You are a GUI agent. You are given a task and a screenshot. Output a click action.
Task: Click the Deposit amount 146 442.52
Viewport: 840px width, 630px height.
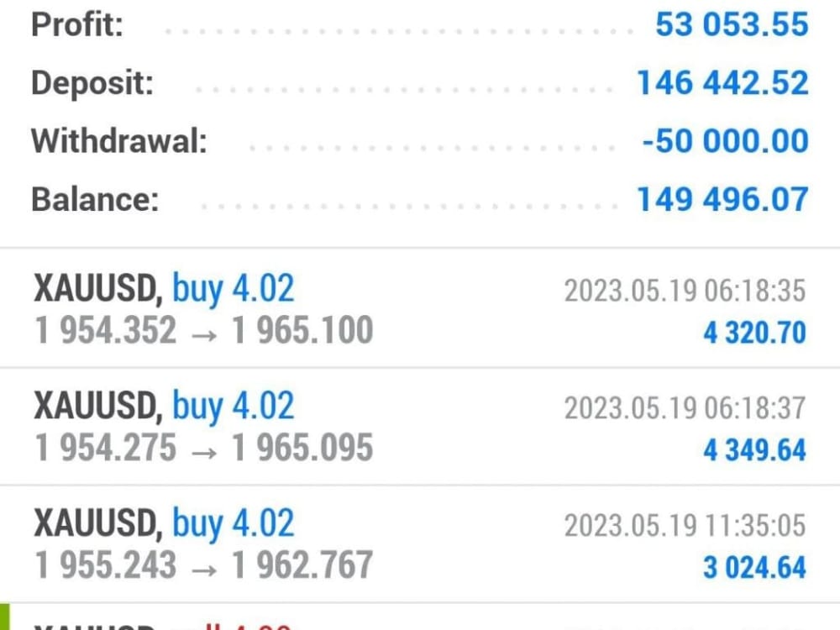721,82
